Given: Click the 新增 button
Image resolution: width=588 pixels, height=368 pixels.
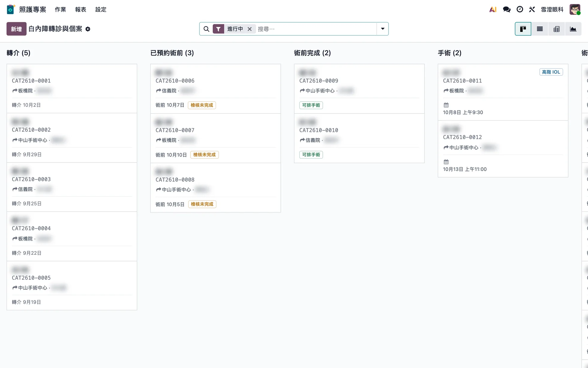Looking at the screenshot, I should point(16,29).
